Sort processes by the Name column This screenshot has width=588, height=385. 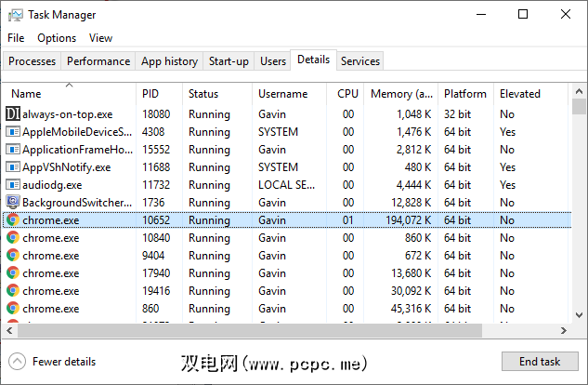tap(26, 94)
